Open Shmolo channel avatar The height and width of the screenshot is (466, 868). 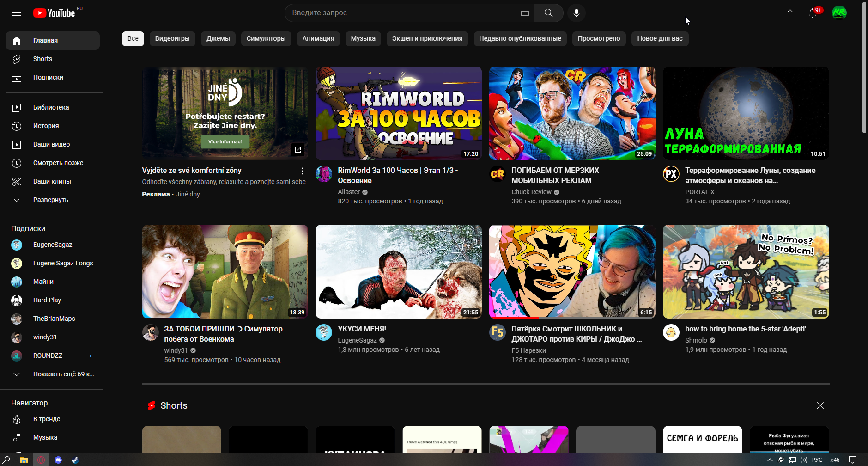coord(671,332)
